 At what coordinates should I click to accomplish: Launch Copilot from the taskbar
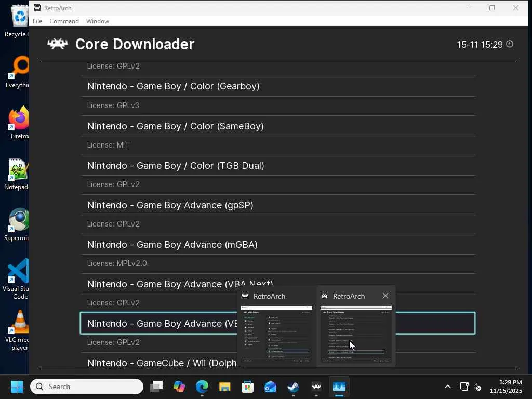pyautogui.click(x=179, y=387)
